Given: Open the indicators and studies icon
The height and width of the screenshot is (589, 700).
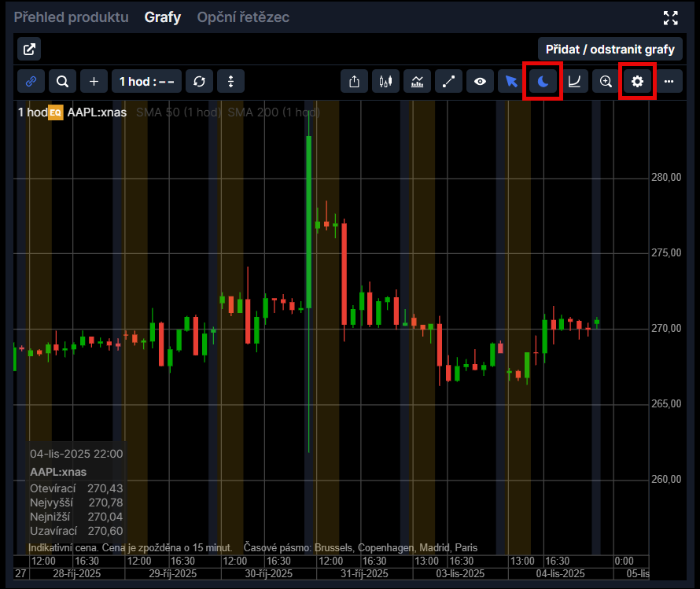Looking at the screenshot, I should tap(417, 81).
